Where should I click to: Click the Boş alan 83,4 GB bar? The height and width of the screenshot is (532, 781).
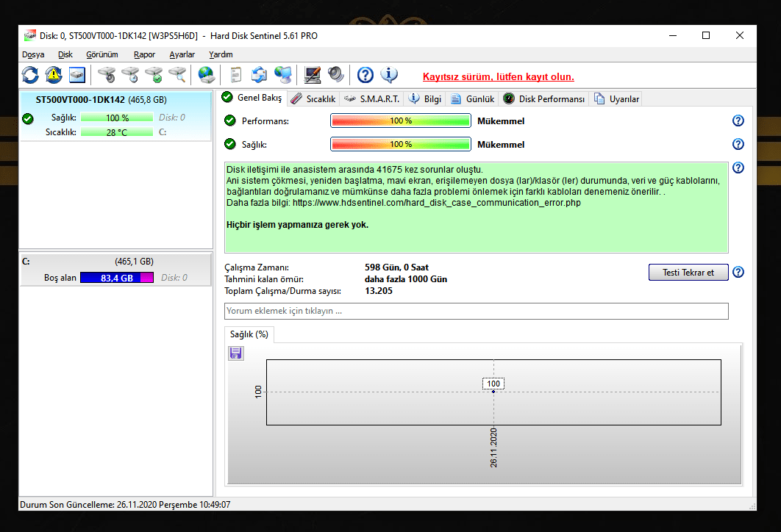[x=116, y=278]
